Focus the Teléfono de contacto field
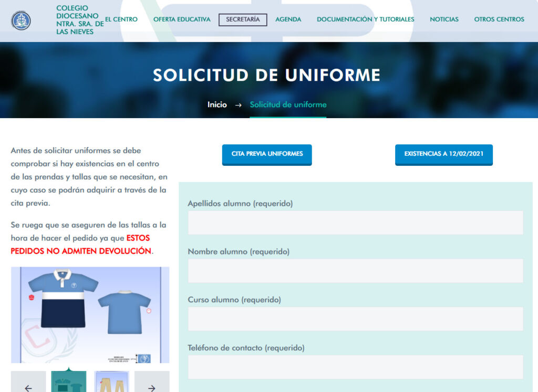538x392 pixels. pos(355,367)
